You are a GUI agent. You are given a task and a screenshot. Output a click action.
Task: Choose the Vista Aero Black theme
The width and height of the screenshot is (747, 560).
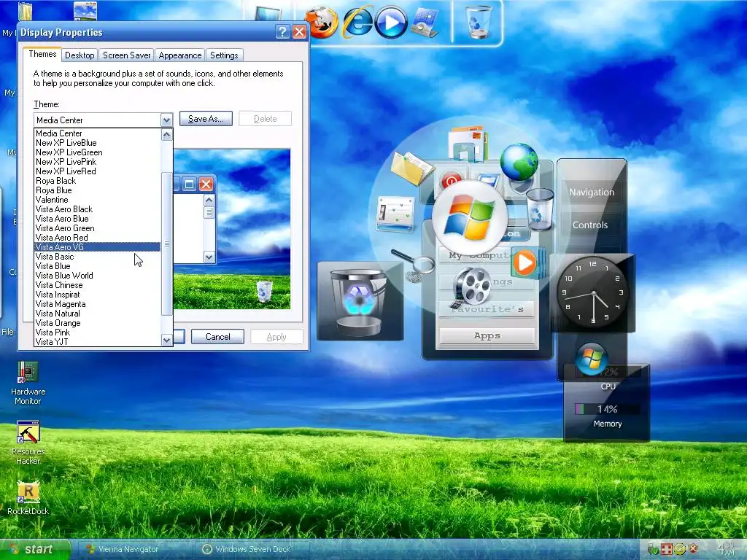(x=97, y=209)
